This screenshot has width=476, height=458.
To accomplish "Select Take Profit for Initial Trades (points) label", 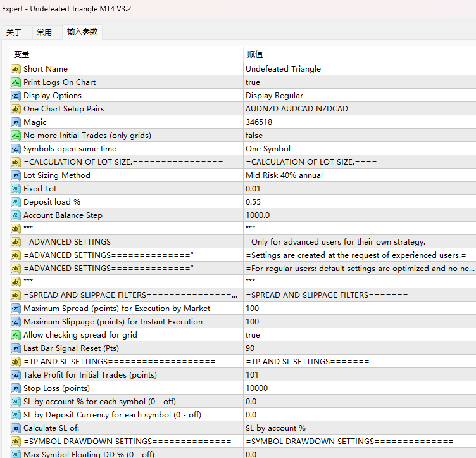I will [x=90, y=375].
